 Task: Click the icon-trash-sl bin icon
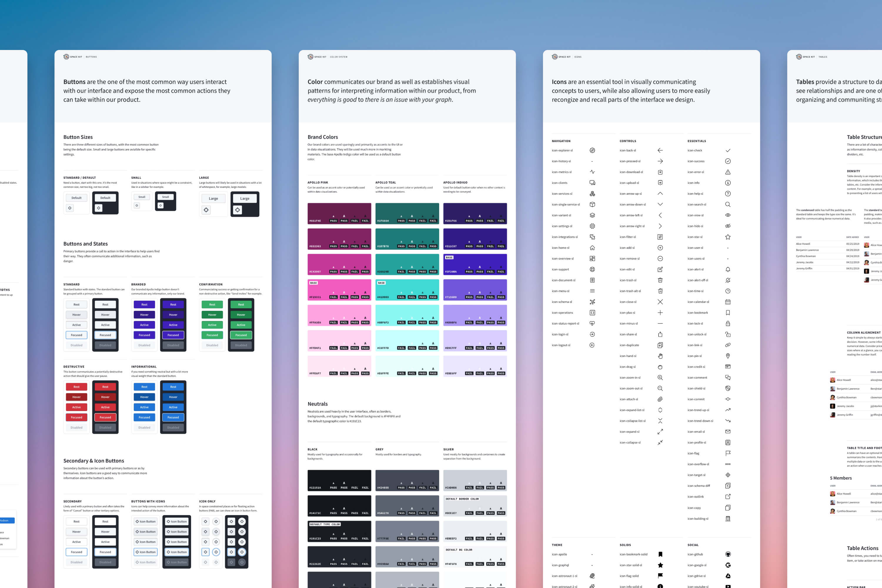(660, 280)
